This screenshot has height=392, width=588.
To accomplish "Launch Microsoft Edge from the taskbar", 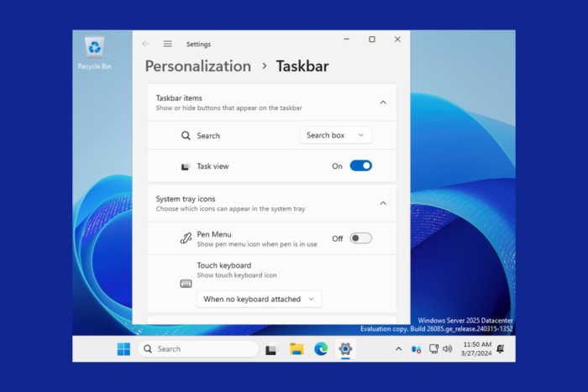I will (321, 349).
